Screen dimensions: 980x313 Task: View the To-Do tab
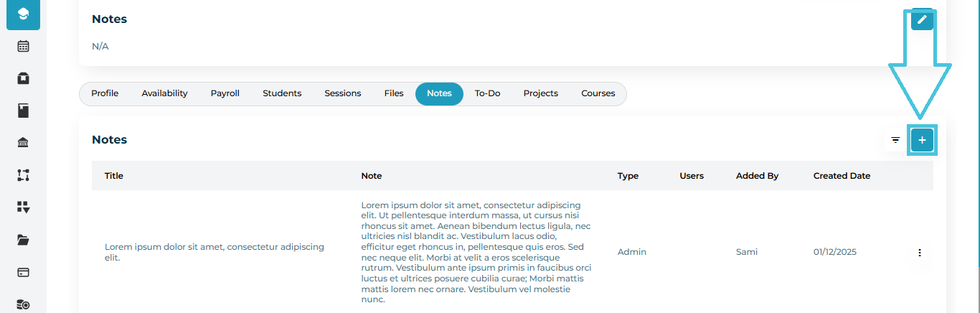point(487,93)
